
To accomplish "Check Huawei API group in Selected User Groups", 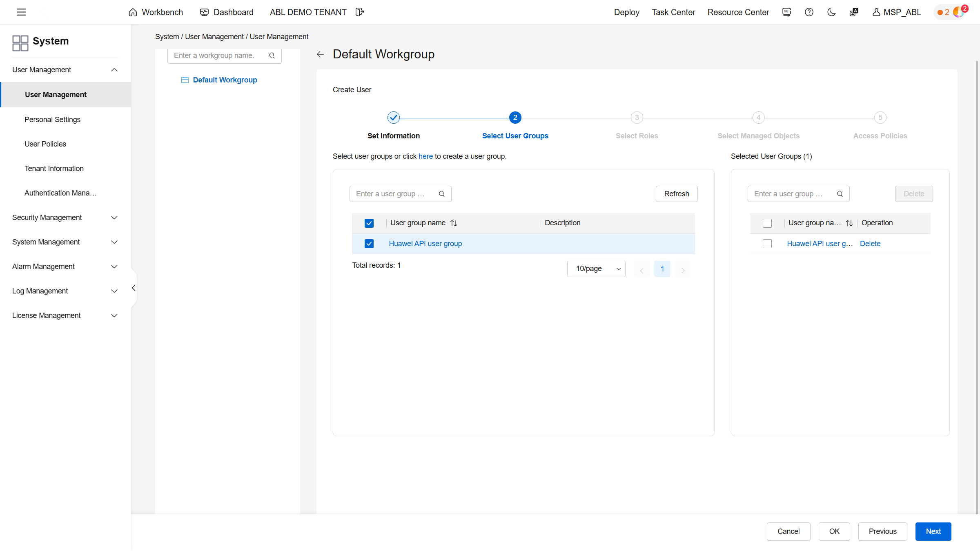I will [x=767, y=244].
